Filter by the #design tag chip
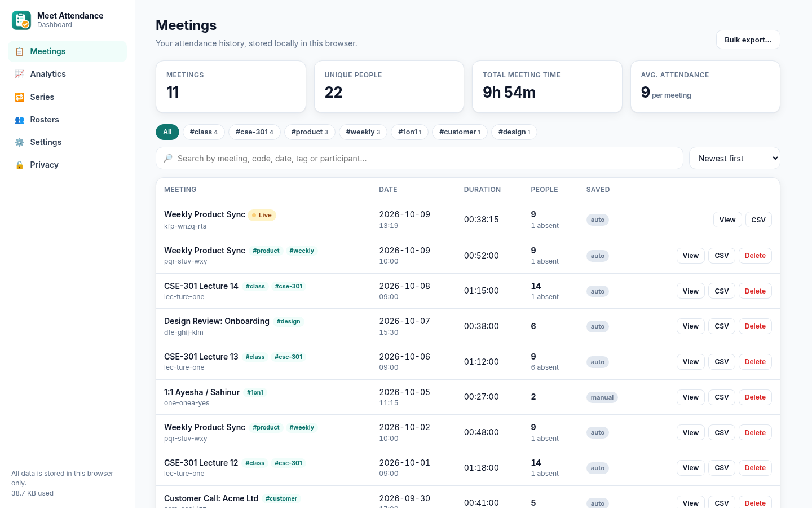The width and height of the screenshot is (812, 508). tap(514, 132)
